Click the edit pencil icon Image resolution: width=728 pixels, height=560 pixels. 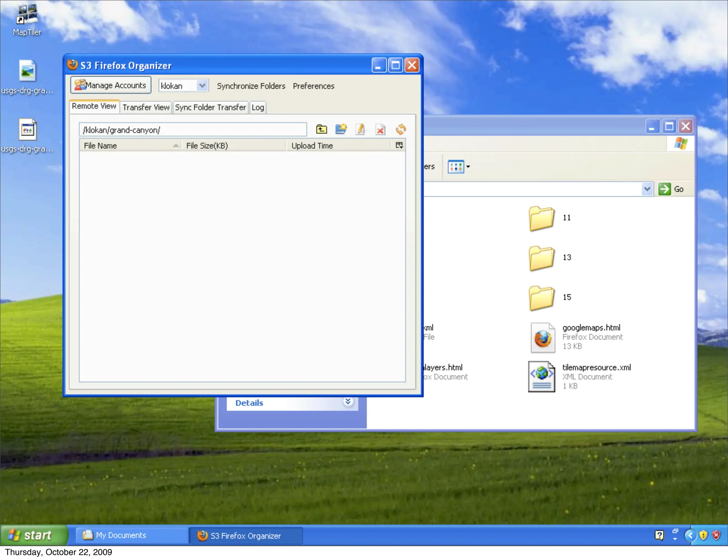click(360, 129)
